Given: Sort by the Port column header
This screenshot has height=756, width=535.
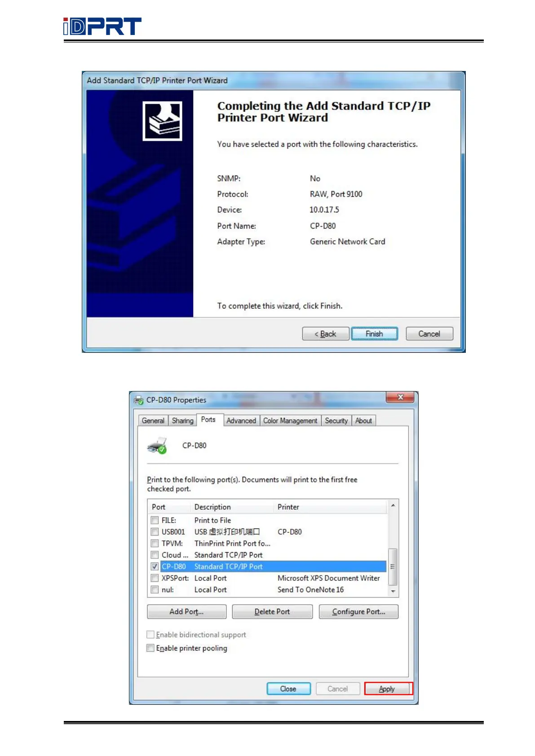Looking at the screenshot, I should coord(169,507).
